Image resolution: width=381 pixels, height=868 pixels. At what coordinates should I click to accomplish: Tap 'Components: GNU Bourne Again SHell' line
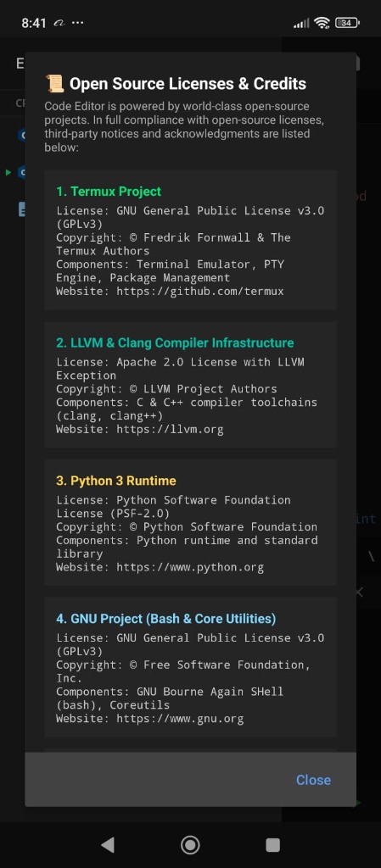[x=170, y=692]
